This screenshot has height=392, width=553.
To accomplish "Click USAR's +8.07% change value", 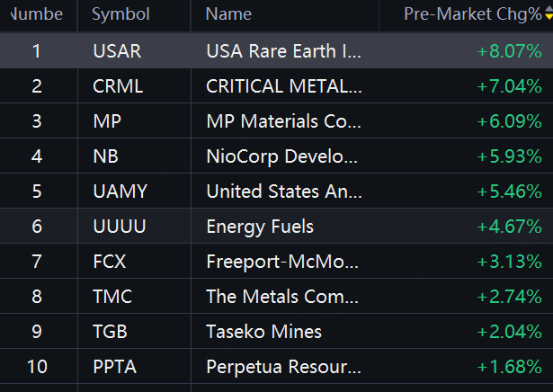I will coord(509,51).
